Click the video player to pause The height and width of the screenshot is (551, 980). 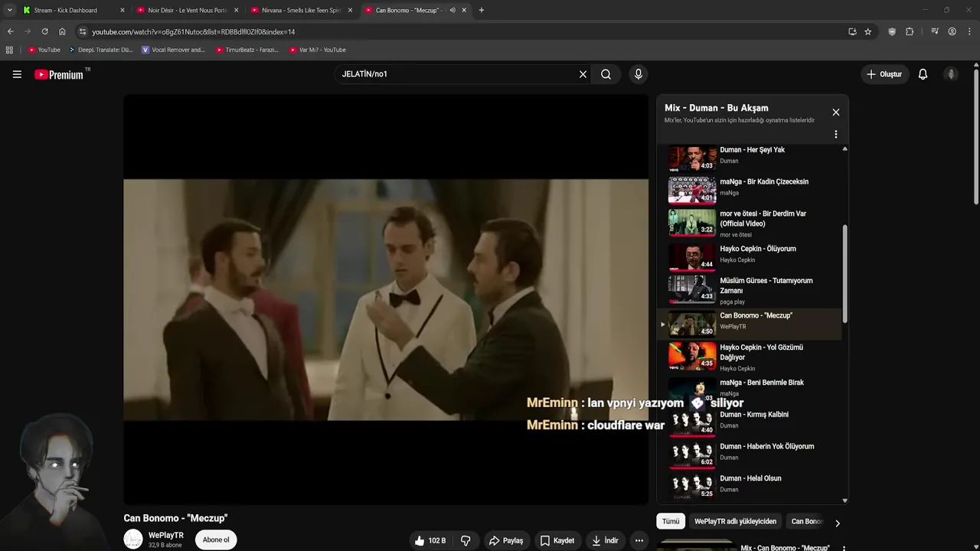click(x=386, y=299)
